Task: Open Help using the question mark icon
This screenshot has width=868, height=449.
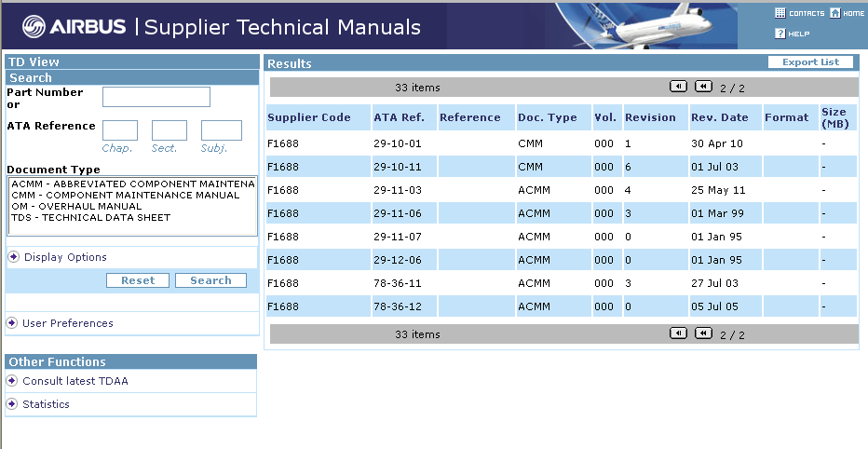Action: pyautogui.click(x=780, y=34)
